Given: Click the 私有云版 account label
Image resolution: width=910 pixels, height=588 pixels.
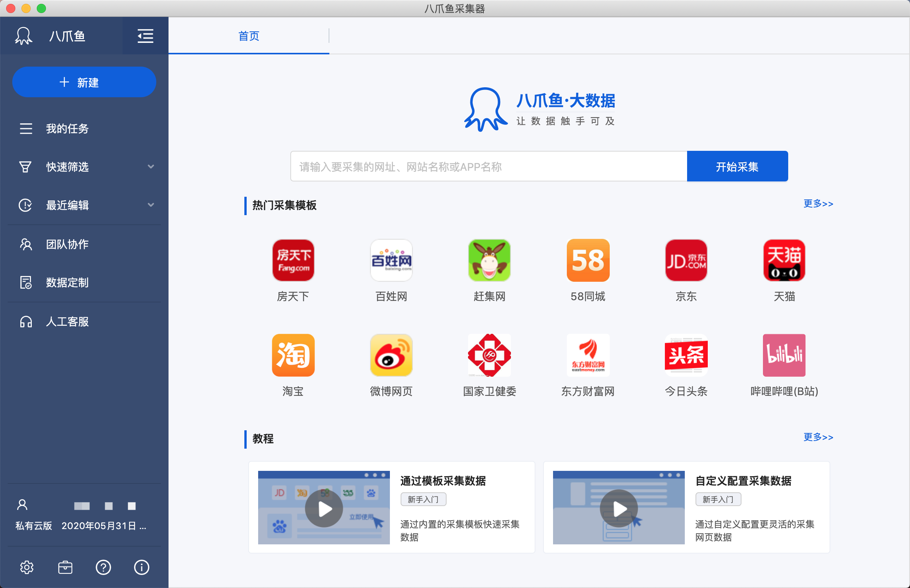Looking at the screenshot, I should coord(34,526).
